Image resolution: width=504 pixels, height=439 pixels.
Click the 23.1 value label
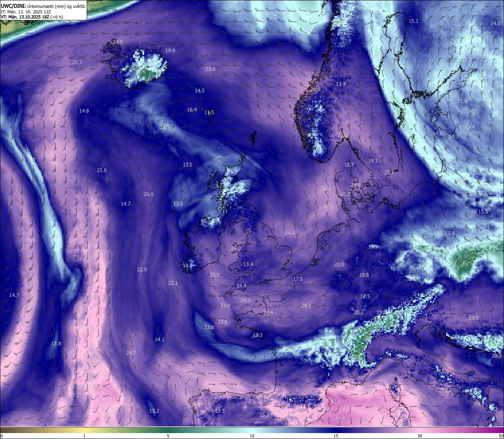389,173
